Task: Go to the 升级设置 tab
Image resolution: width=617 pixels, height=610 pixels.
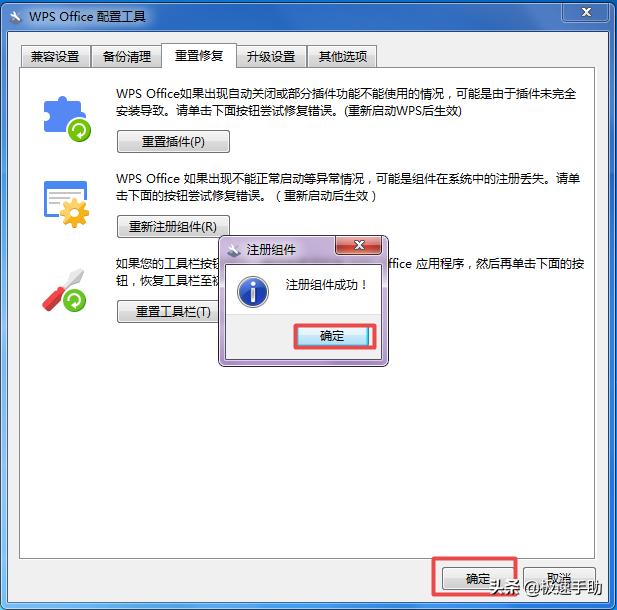Action: tap(271, 56)
